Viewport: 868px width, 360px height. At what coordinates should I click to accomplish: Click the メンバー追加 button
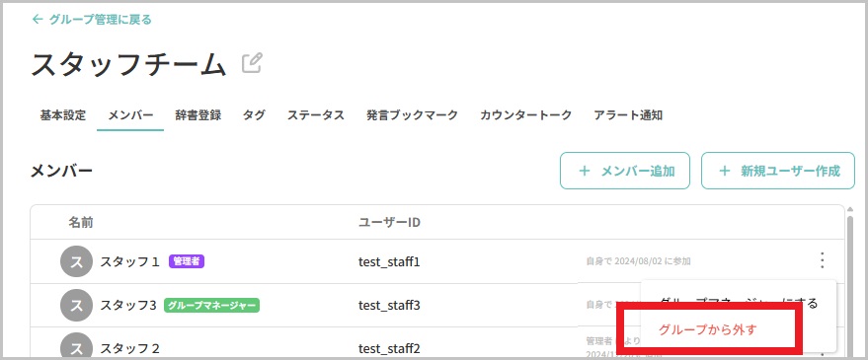tap(625, 171)
